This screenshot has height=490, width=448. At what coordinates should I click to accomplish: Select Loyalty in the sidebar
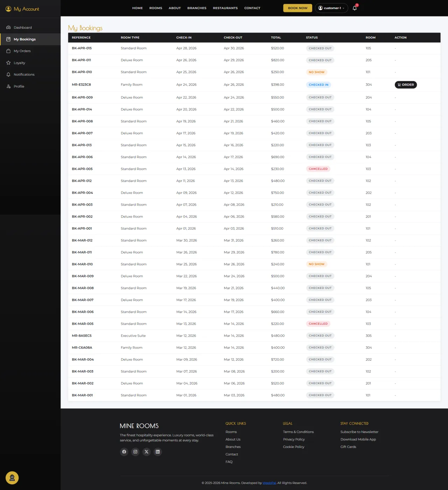pos(19,63)
